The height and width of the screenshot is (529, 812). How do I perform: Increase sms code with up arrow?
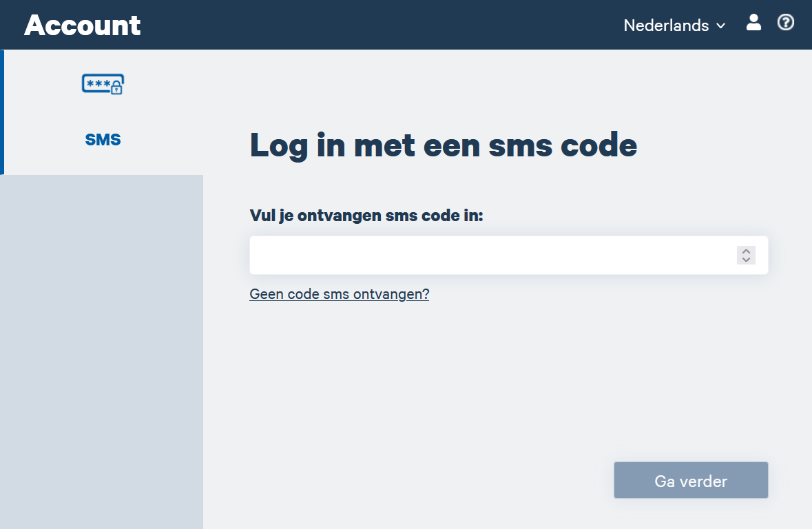746,251
